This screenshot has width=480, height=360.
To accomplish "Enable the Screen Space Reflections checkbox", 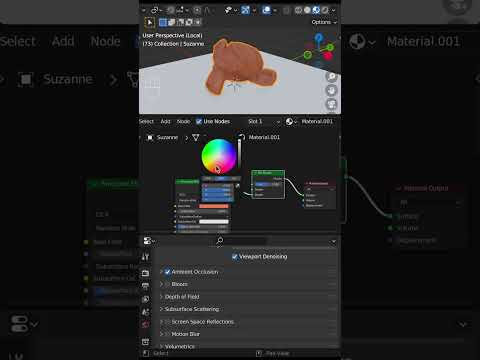I will point(168,322).
